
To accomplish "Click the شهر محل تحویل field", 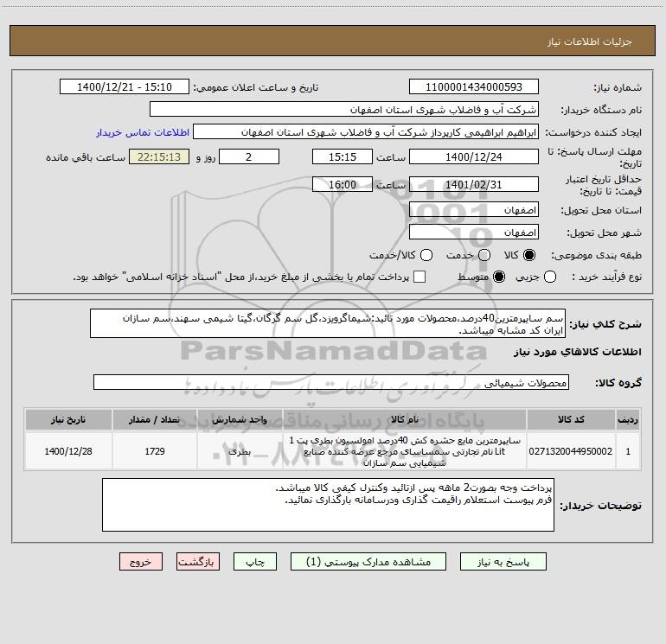I will pos(474,233).
